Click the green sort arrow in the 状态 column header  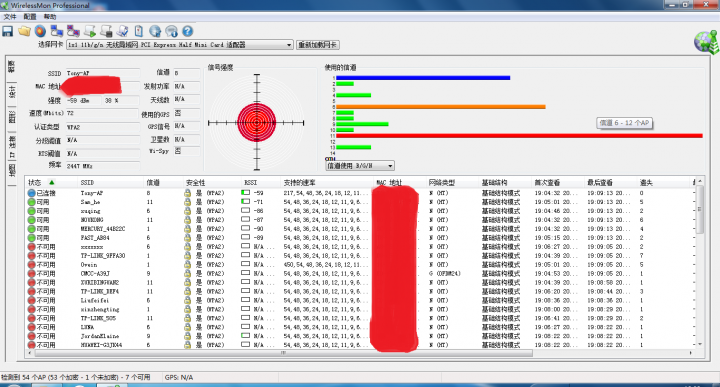52,182
